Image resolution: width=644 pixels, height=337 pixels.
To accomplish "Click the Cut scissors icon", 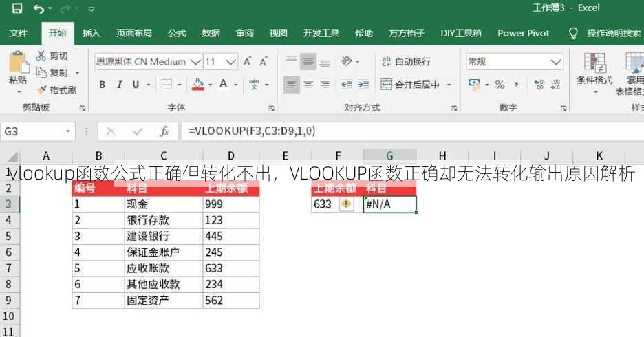I will pyautogui.click(x=41, y=56).
